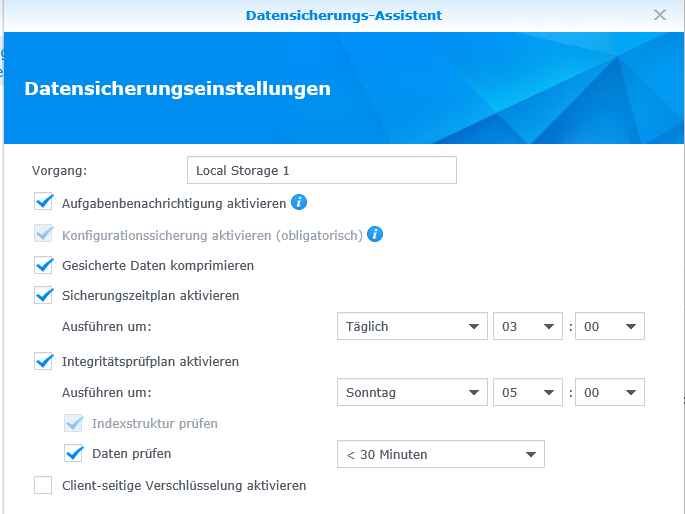Click info icon beside Konfigurationssicherung aktivieren
Screen dimensions: 685x514
click(x=375, y=234)
